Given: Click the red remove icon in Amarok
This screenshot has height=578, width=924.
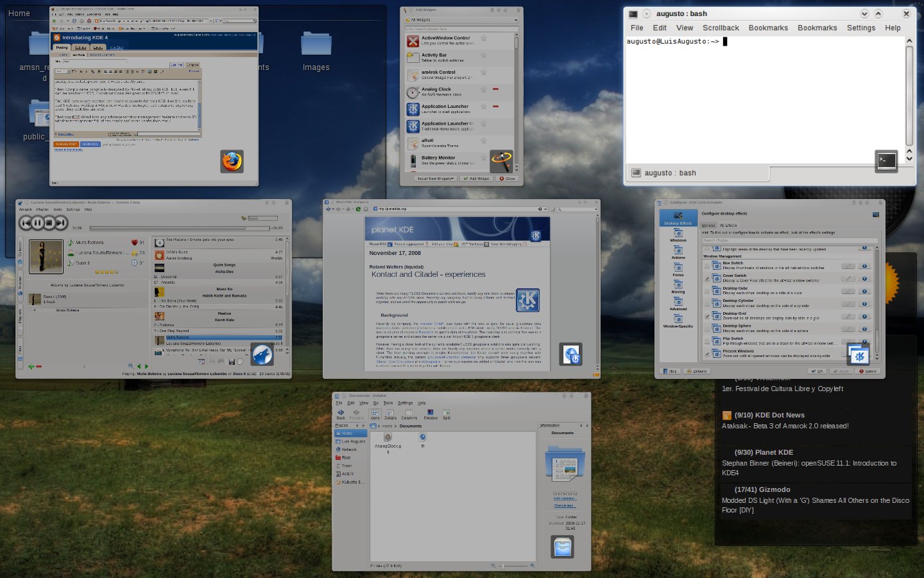Looking at the screenshot, I should tap(38, 366).
